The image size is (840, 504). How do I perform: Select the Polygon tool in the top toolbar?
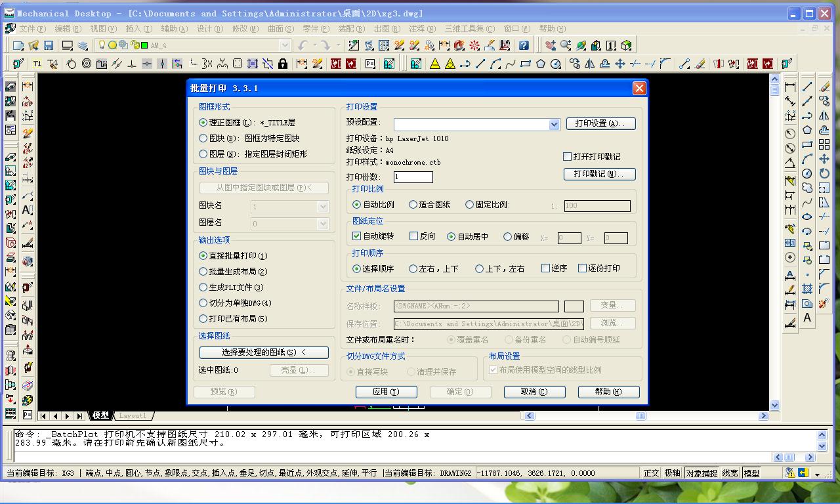[541, 64]
